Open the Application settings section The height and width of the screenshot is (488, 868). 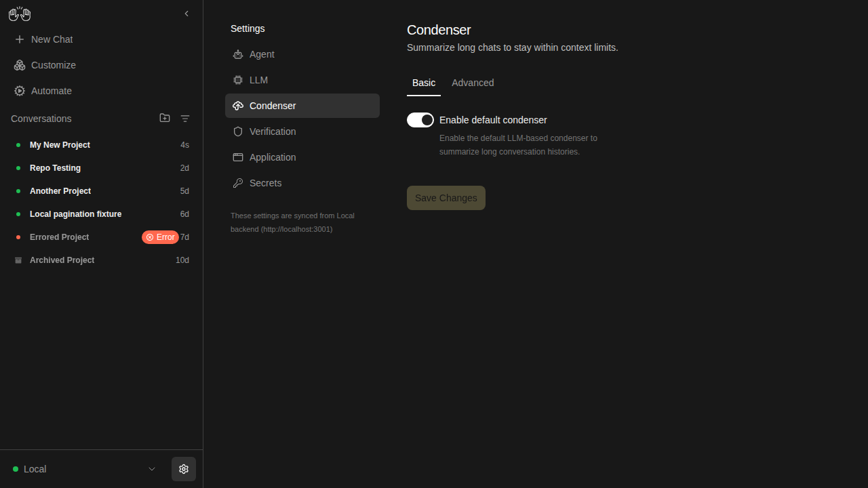(x=302, y=157)
